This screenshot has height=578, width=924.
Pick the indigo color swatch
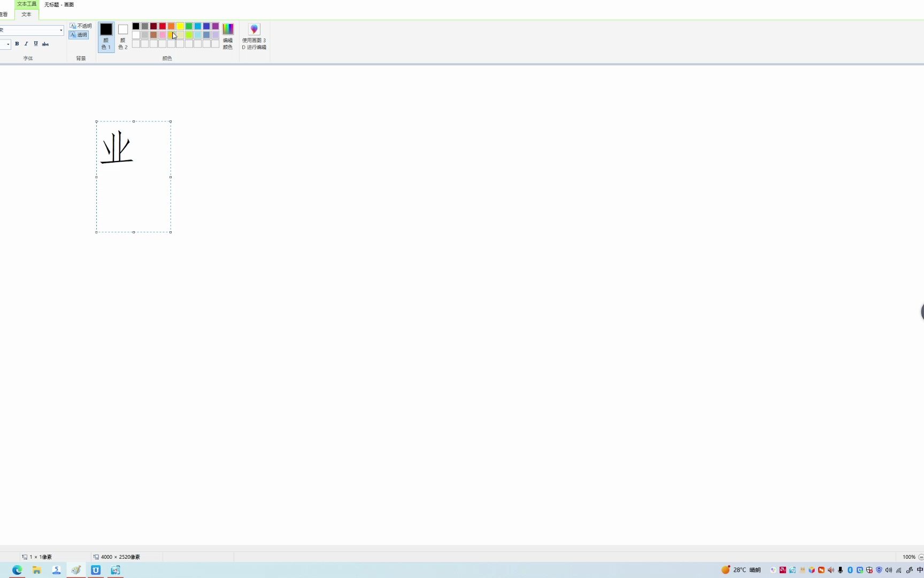click(206, 26)
